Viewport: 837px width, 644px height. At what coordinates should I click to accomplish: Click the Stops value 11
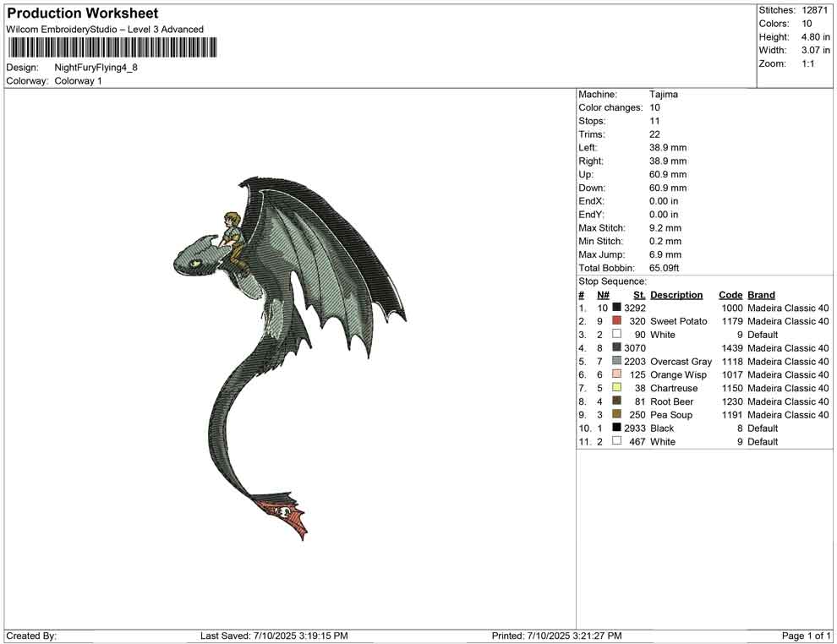654,121
